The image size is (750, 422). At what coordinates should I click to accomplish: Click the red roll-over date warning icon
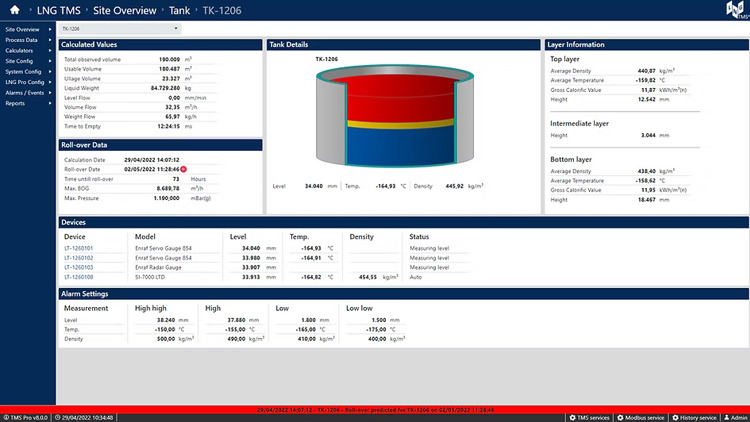tap(183, 169)
